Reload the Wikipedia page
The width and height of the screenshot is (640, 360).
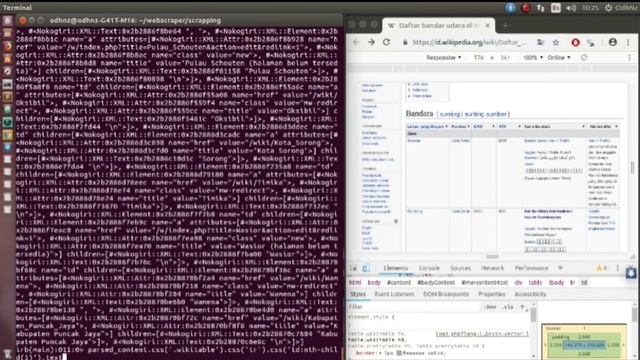click(x=386, y=42)
